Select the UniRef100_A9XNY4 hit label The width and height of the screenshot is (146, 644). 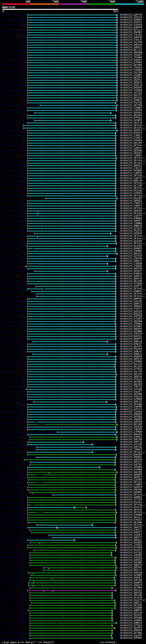point(131,113)
